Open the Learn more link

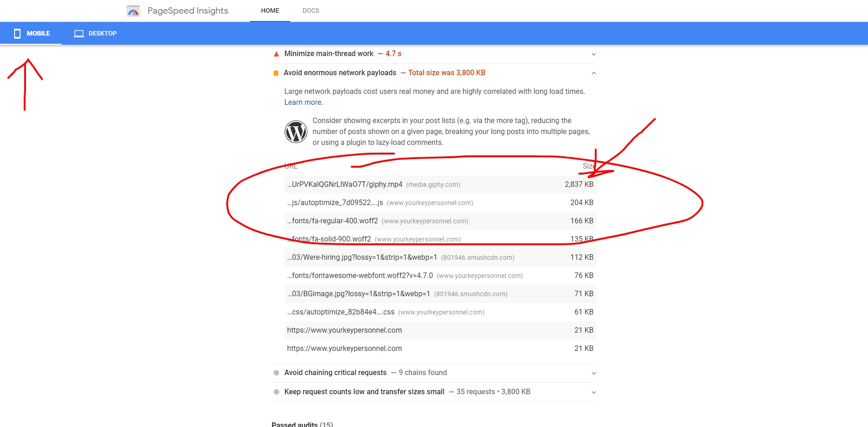303,103
